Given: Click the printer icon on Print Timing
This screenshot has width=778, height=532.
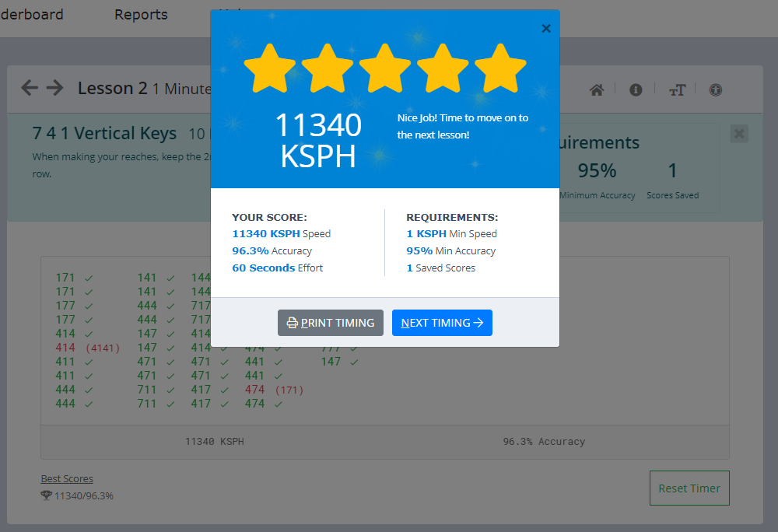Looking at the screenshot, I should 292,323.
